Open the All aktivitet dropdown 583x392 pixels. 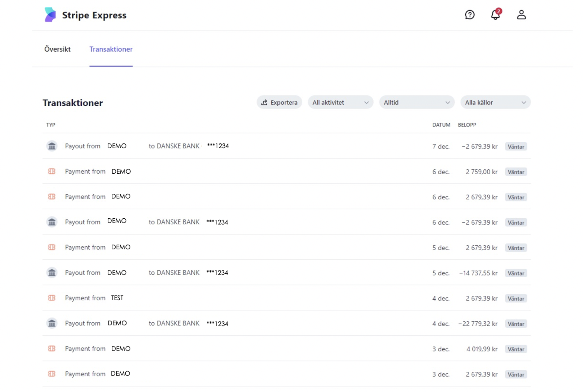[340, 102]
